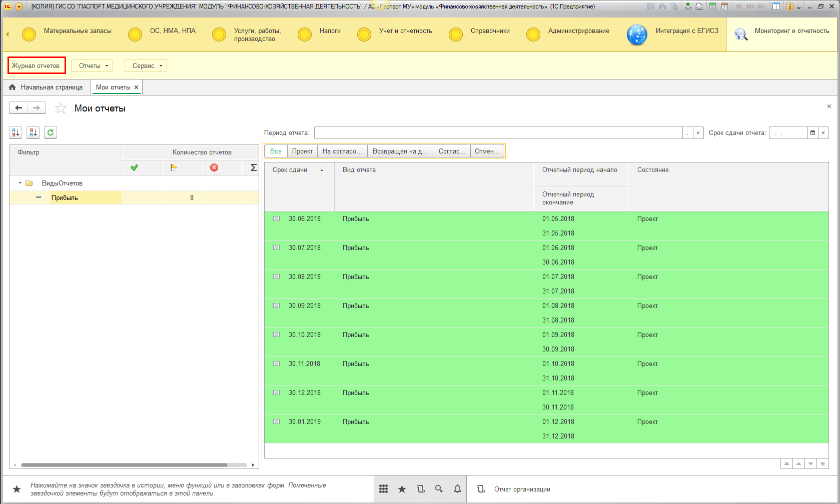This screenshot has height=504, width=840.
Task: Click the green refresh icon
Action: pos(51,132)
